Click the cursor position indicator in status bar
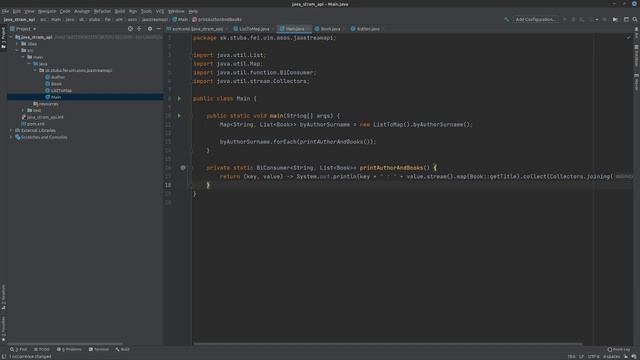Image resolution: width=640 pixels, height=360 pixels. [571, 356]
